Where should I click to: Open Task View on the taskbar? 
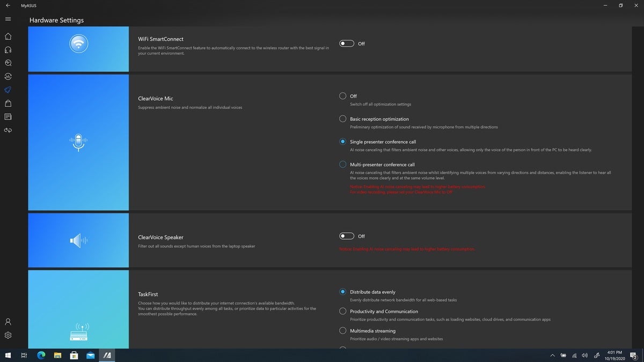click(24, 355)
